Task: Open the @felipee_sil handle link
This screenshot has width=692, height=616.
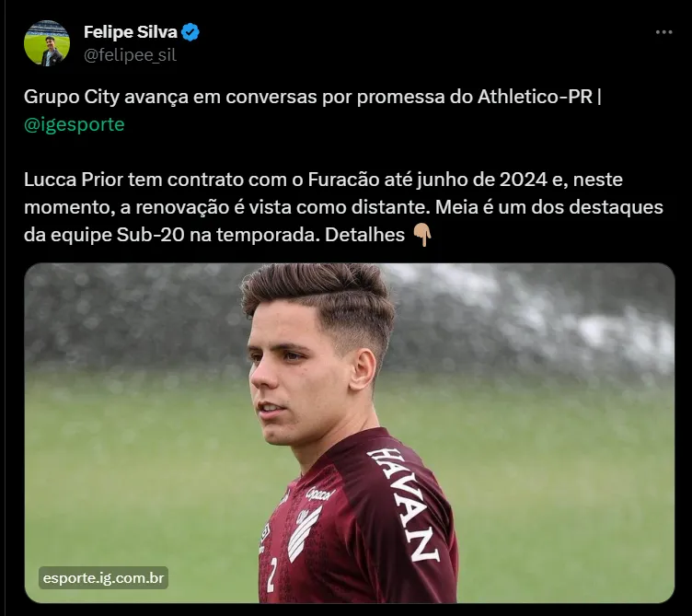Action: (x=130, y=55)
